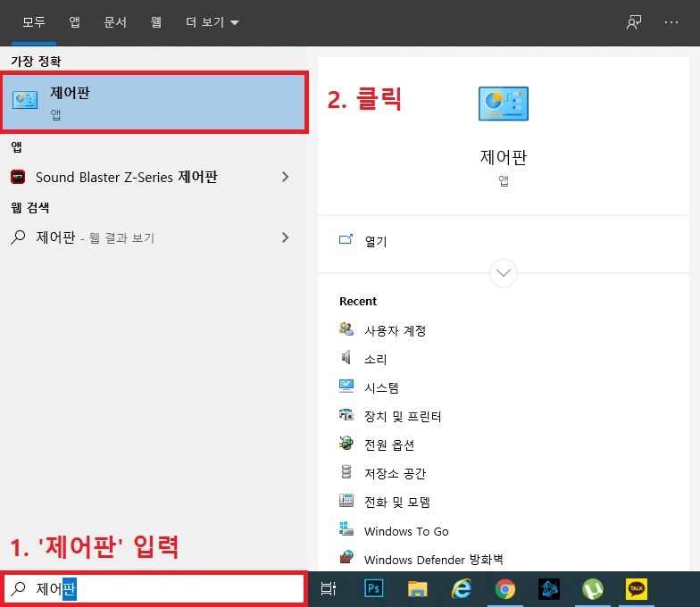
Task: Switch to the 문서 search tab
Action: coord(115,21)
